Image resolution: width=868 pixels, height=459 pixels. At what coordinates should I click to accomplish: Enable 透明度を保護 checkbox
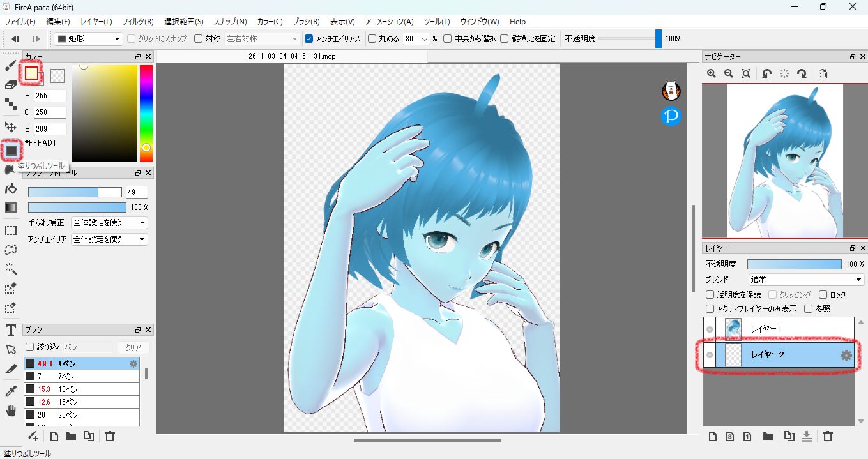[710, 295]
